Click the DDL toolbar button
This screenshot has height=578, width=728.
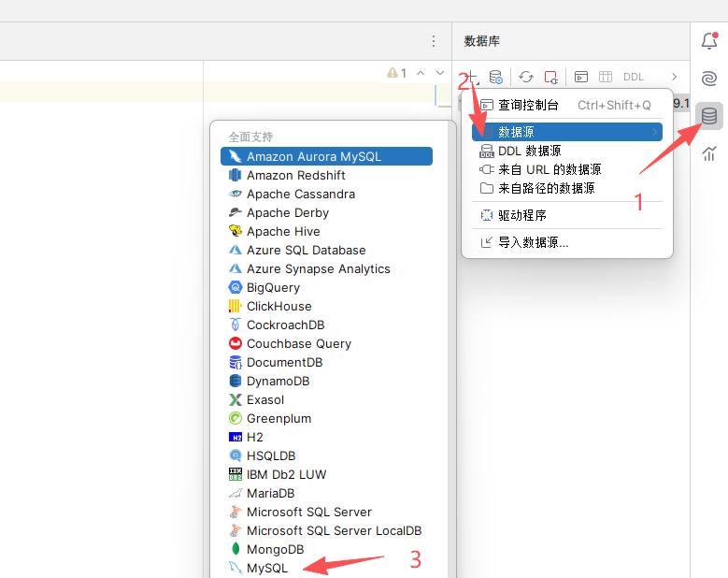point(634,77)
